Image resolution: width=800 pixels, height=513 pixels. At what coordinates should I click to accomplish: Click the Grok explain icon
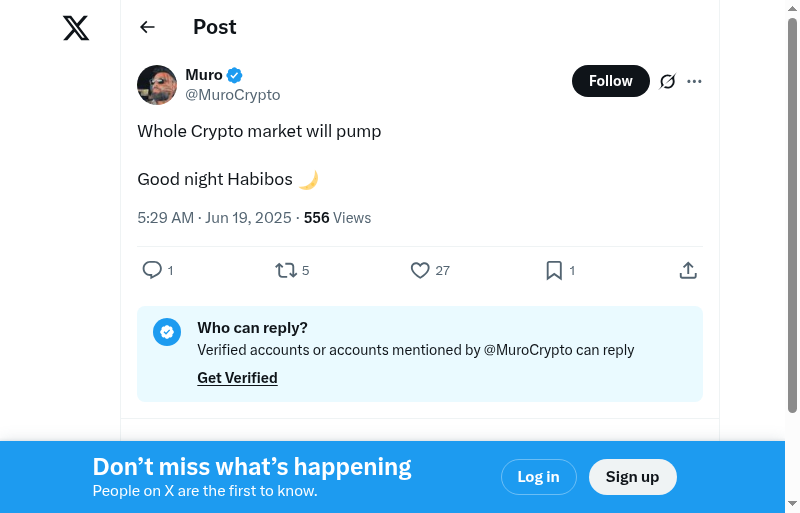pos(668,81)
